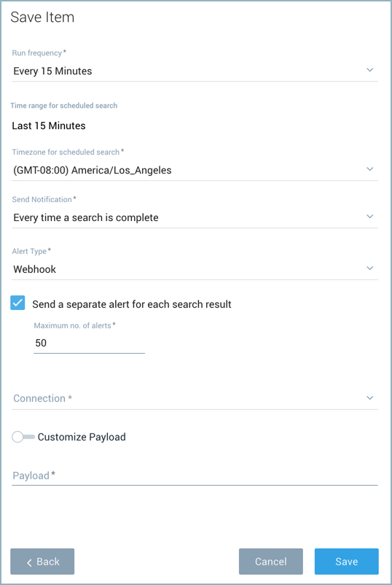This screenshot has width=392, height=585.
Task: Click the "Customize Payload" label text
Action: pyautogui.click(x=82, y=437)
